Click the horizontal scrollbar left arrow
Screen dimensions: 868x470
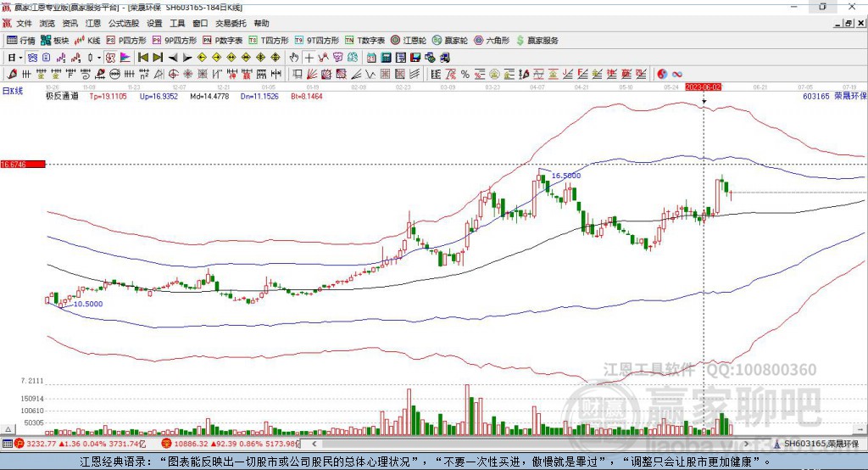pyautogui.click(x=314, y=444)
